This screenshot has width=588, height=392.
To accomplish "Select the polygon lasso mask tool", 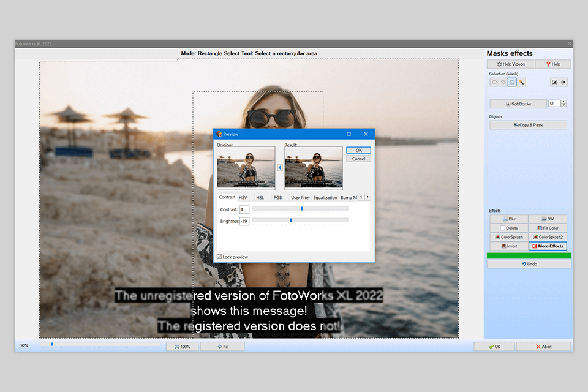I will pyautogui.click(x=503, y=82).
